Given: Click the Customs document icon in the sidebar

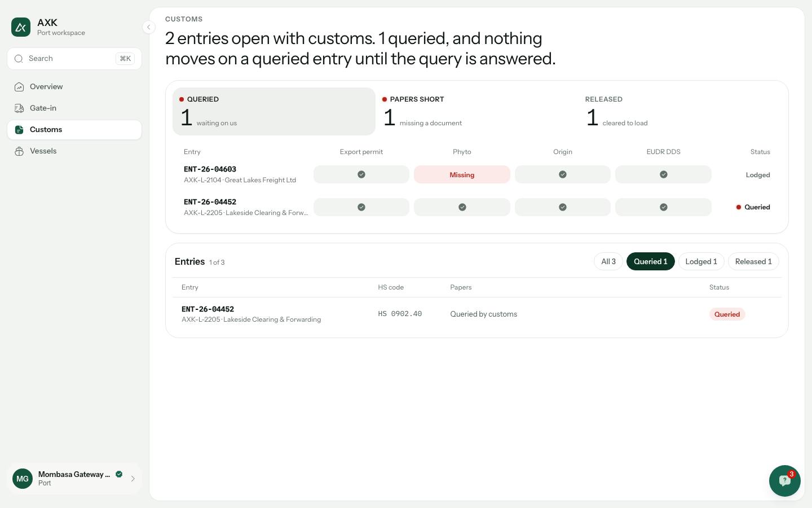Looking at the screenshot, I should (19, 130).
